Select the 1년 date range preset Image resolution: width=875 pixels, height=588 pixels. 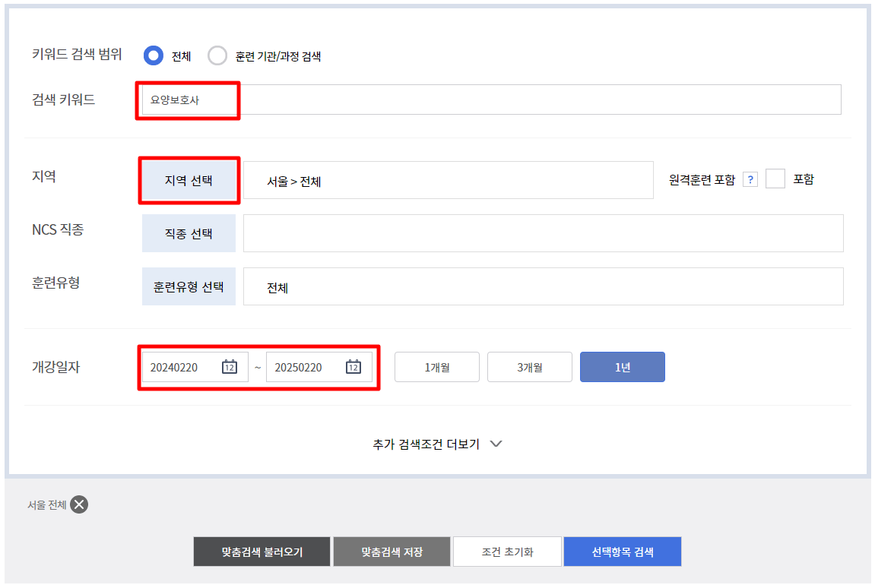pos(622,366)
